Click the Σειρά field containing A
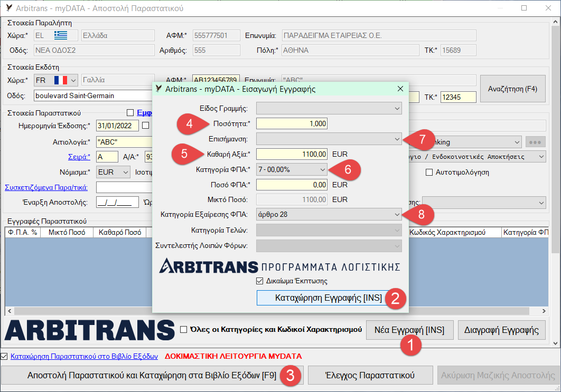 click(107, 157)
